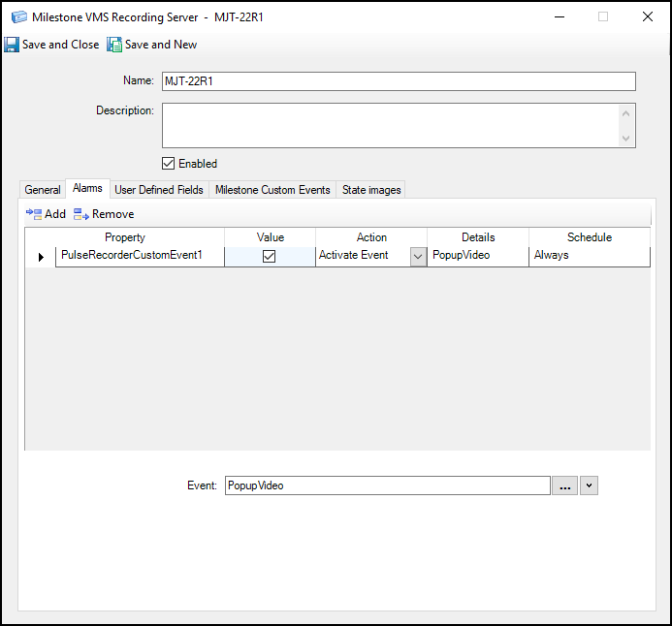
Task: Click the Action column header
Action: (x=371, y=237)
